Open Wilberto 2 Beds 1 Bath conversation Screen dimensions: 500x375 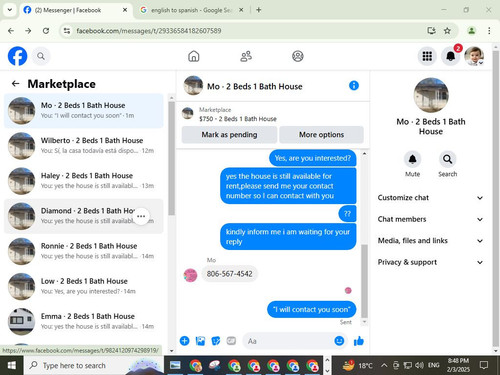pos(84,146)
